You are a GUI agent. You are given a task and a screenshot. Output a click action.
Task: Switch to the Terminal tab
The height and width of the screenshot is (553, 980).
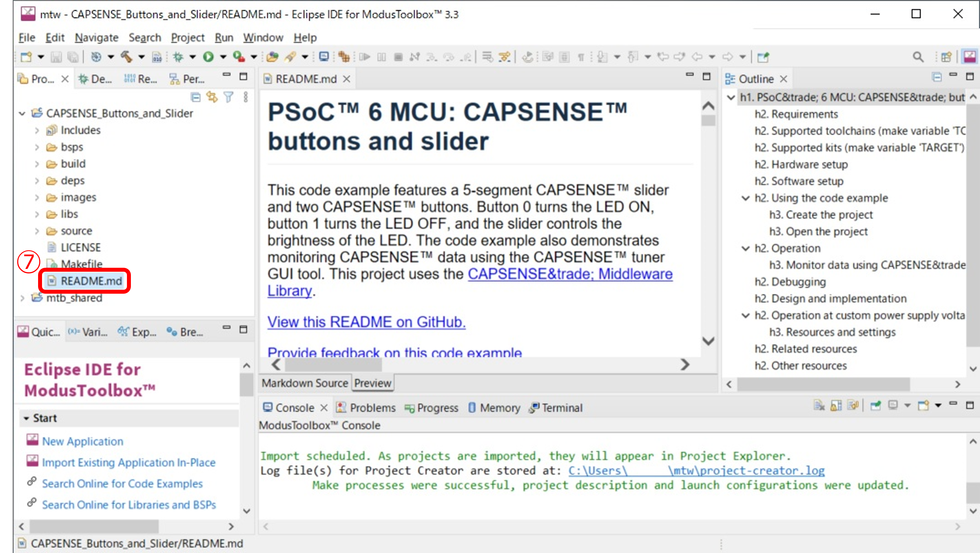coord(556,408)
